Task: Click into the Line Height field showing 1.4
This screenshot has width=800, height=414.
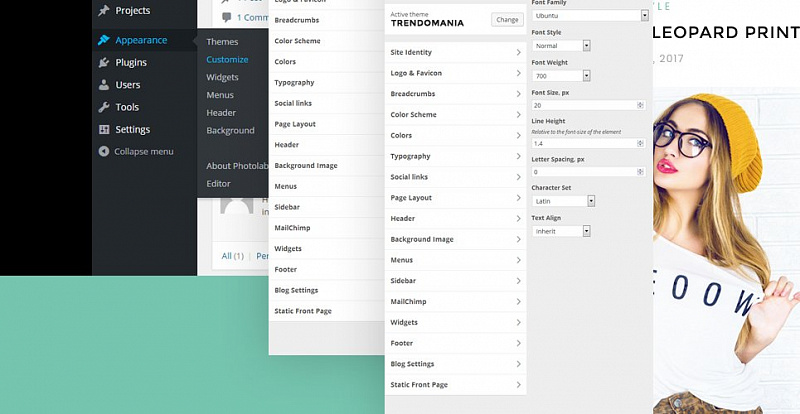Action: [x=588, y=144]
